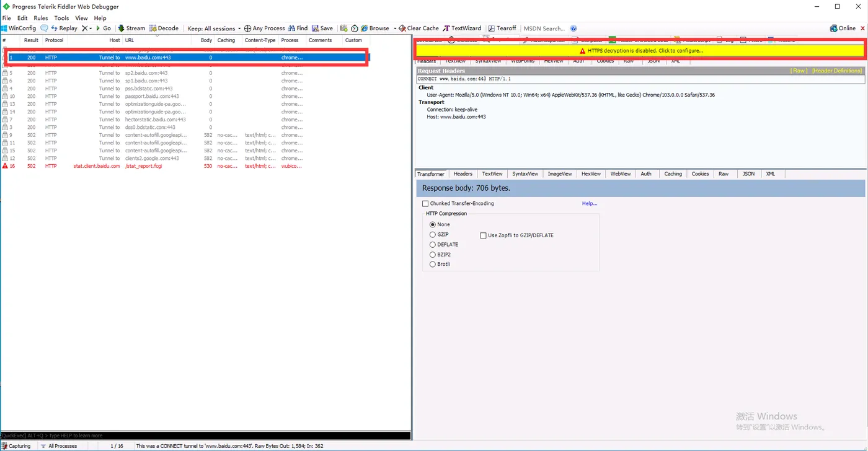868x451 pixels.
Task: Open the TextWizard tool
Action: (462, 28)
